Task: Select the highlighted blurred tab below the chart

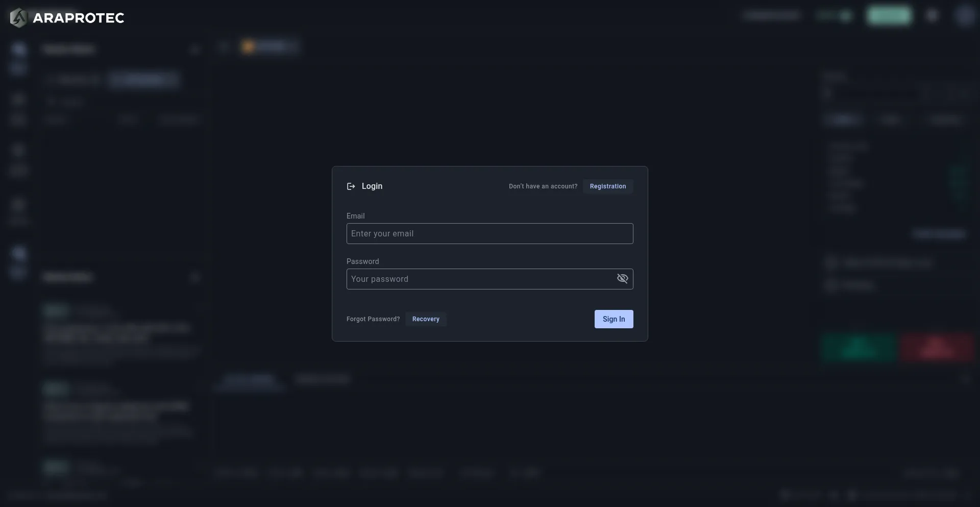Action: click(x=249, y=379)
